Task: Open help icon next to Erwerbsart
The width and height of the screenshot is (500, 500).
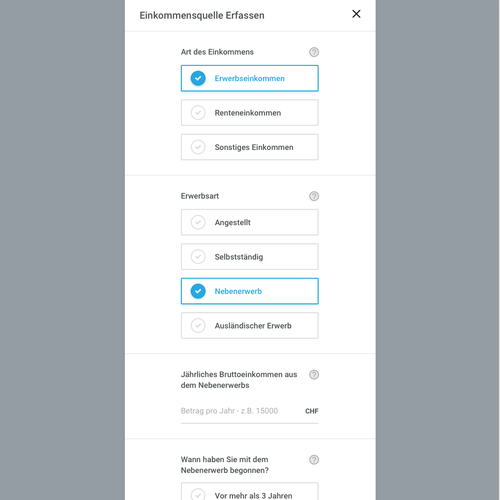Action: (314, 196)
